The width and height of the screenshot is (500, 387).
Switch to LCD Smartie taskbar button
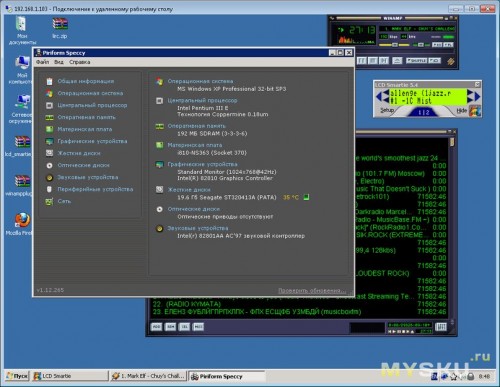[x=70, y=376]
